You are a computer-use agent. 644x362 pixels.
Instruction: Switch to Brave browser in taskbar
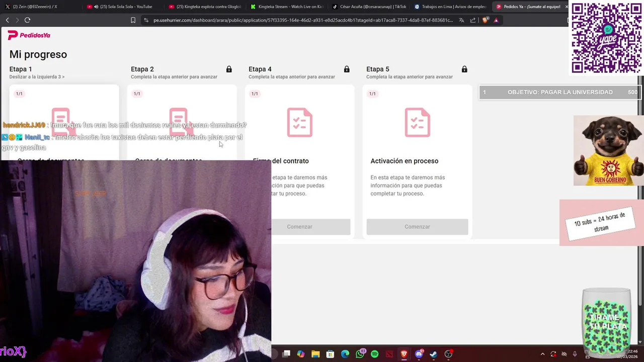pos(404,354)
